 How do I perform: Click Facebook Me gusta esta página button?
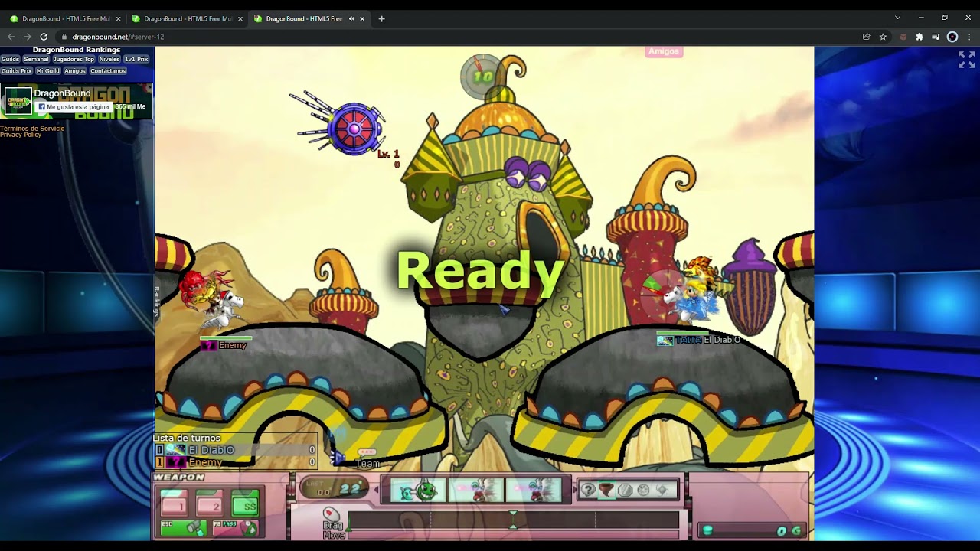pos(74,107)
